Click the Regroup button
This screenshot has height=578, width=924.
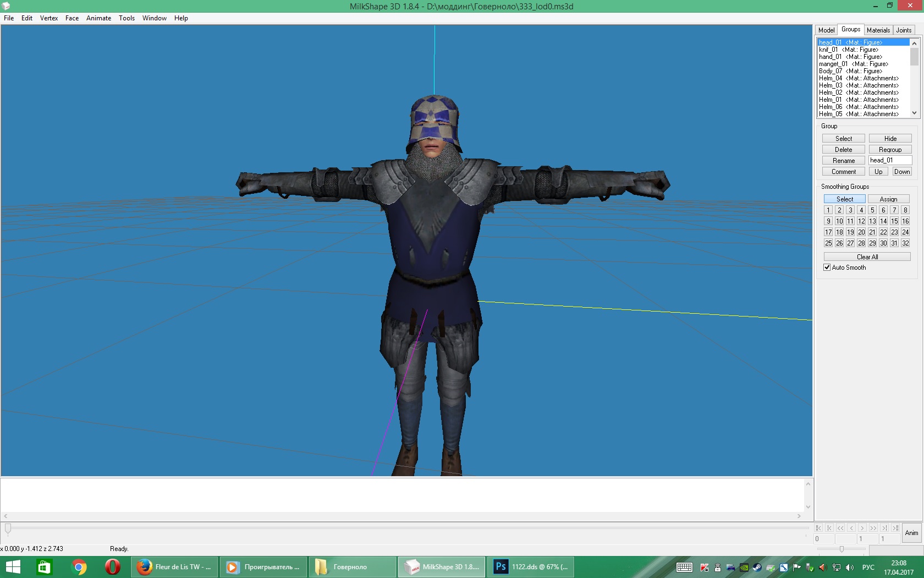coord(890,150)
